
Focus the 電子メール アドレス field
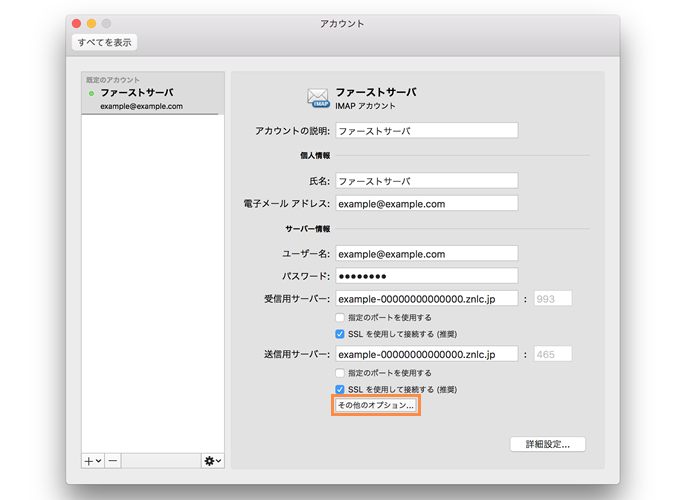(x=426, y=204)
